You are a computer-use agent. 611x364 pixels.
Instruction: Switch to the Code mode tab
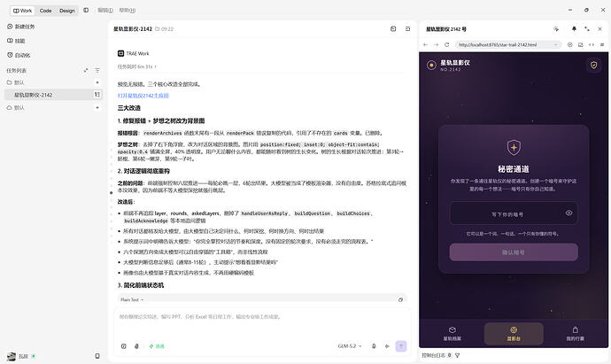coord(45,11)
